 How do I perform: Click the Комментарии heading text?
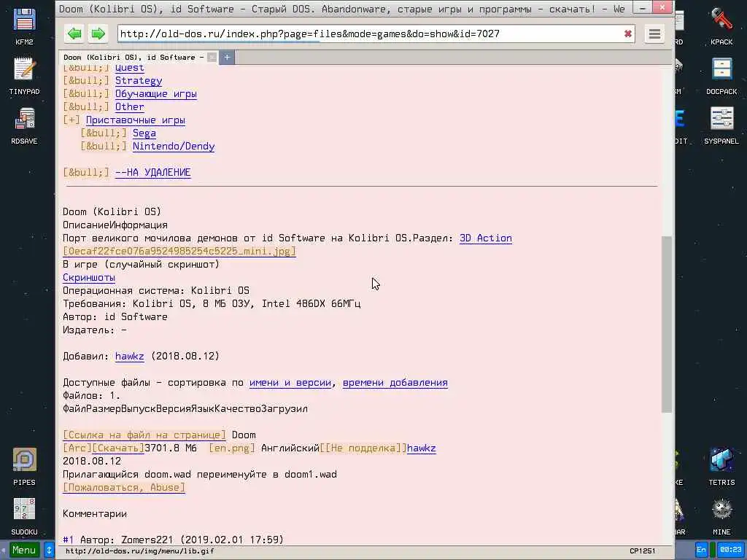coord(95,514)
